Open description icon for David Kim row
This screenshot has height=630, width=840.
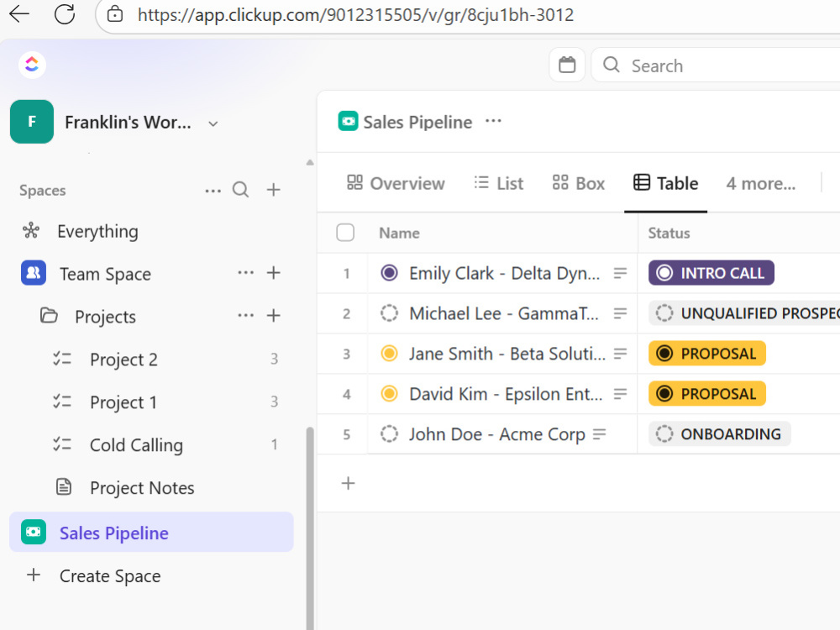pyautogui.click(x=621, y=394)
